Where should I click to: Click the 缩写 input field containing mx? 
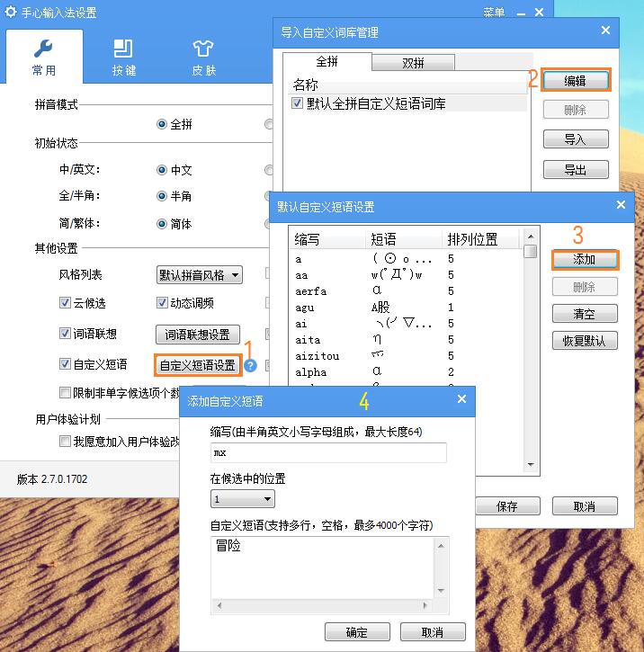click(x=328, y=452)
